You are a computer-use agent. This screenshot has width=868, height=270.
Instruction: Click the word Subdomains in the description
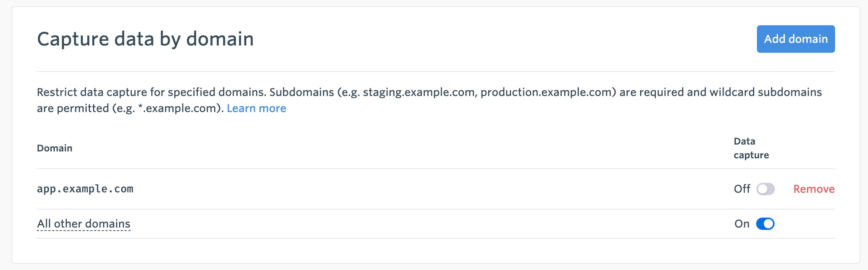point(301,92)
